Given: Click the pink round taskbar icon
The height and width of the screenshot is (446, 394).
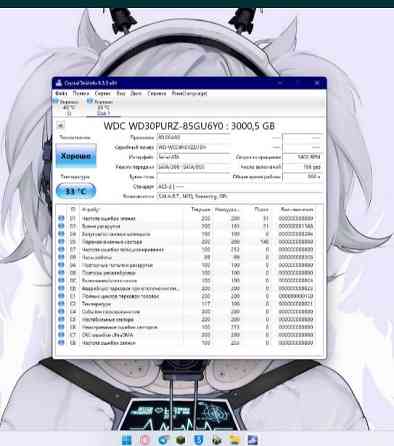Looking at the screenshot, I should click(x=145, y=440).
